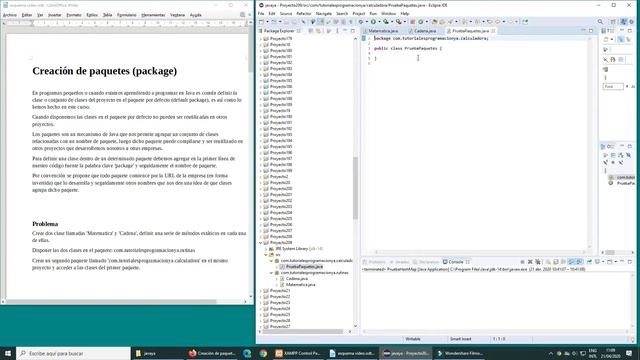Collapse the rutinas package node
This screenshot has height=360, width=640.
pyautogui.click(x=271, y=273)
